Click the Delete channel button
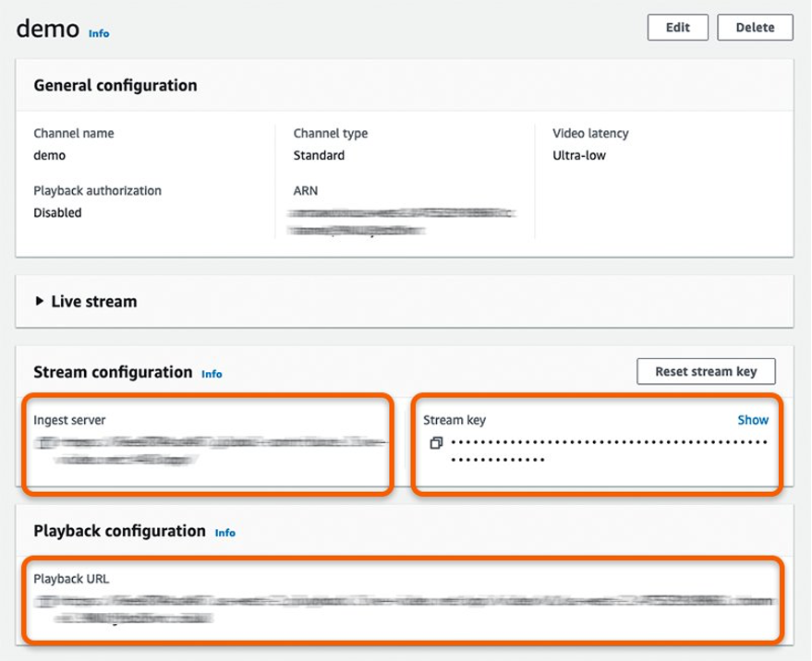 tap(755, 28)
